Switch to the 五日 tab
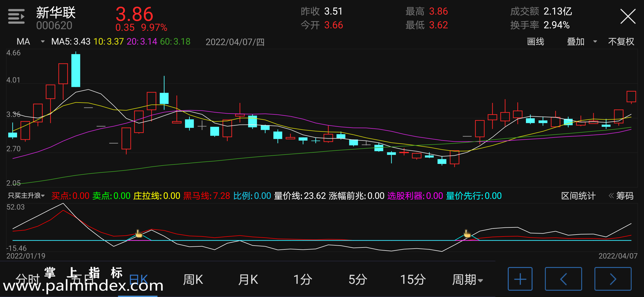Image resolution: width=644 pixels, height=297 pixels. tap(83, 280)
